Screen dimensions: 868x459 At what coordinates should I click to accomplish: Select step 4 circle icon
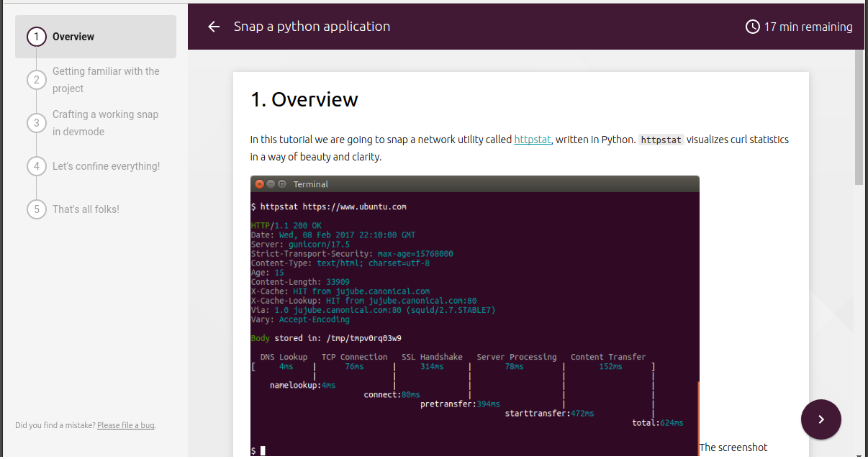[37, 166]
